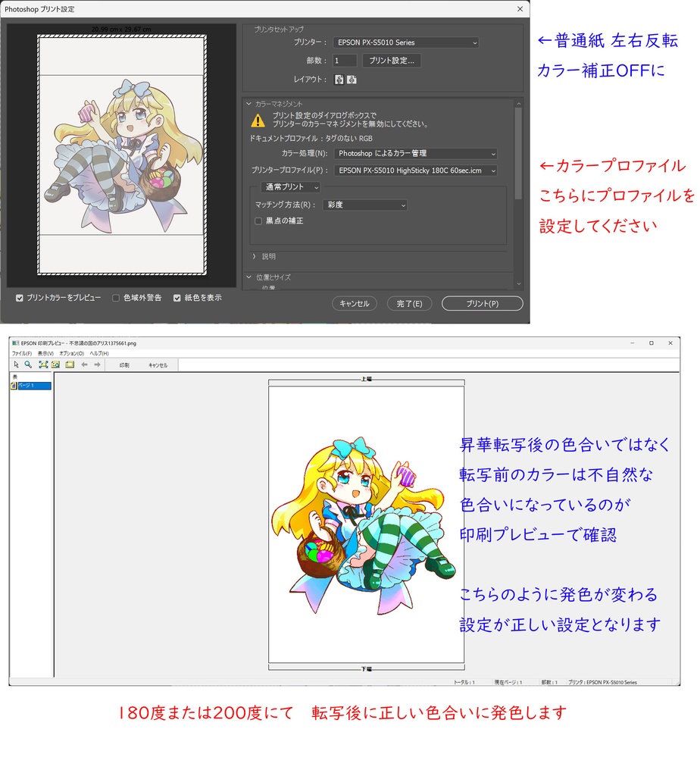Click 印刷 button in EPSON preview toolbar

point(124,365)
